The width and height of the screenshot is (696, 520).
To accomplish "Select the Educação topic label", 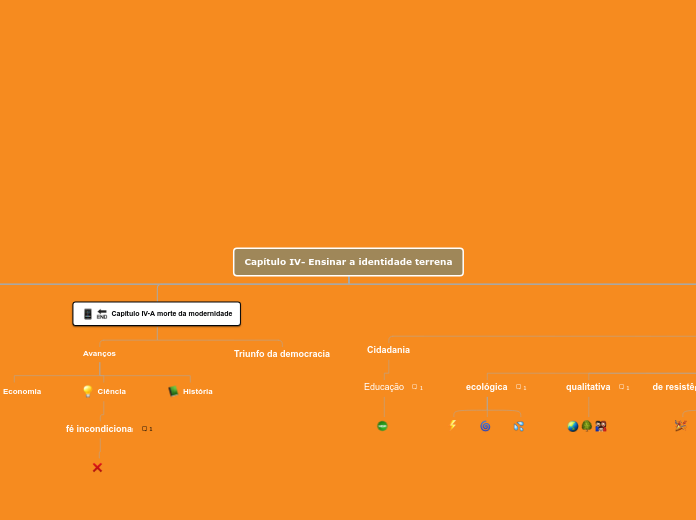I will tap(384, 387).
